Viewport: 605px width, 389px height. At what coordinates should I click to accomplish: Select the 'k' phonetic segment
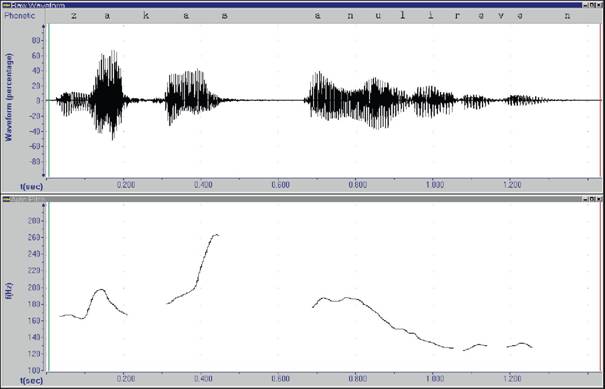[x=147, y=16]
